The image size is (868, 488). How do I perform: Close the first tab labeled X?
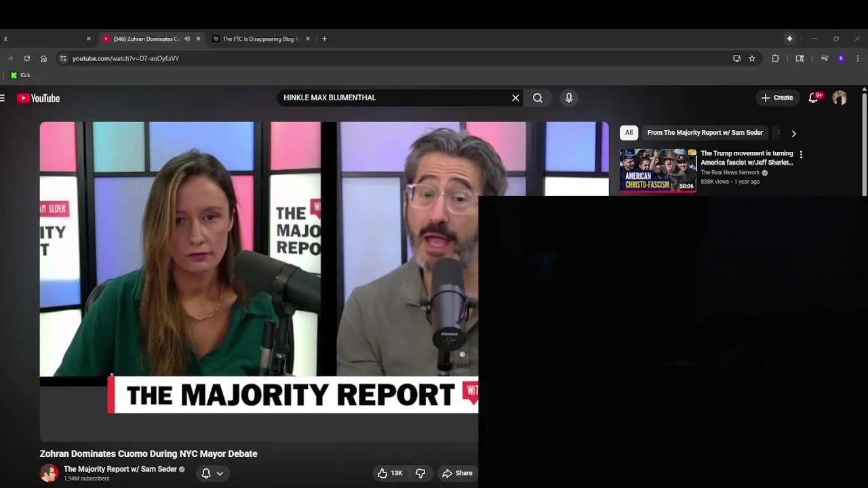tap(88, 39)
